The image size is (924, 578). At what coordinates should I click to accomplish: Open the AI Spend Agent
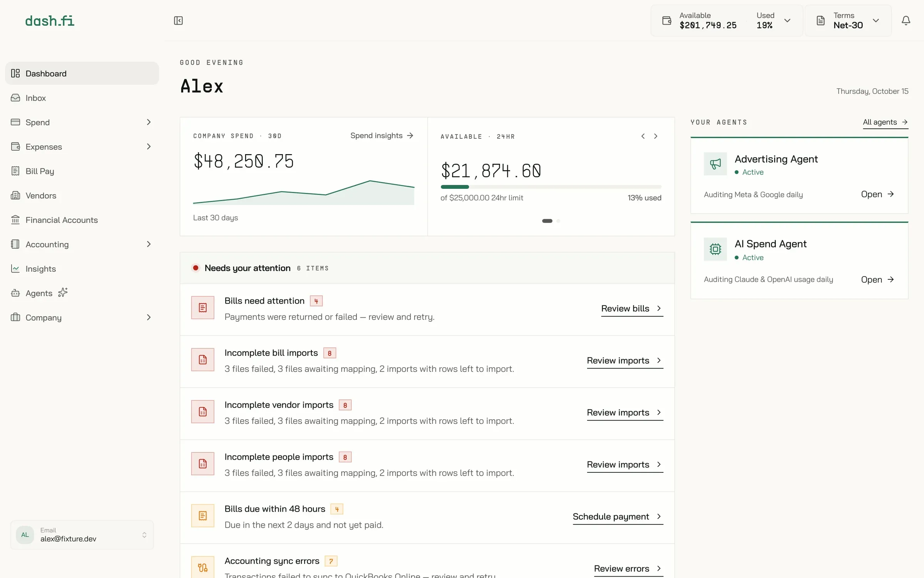(877, 280)
